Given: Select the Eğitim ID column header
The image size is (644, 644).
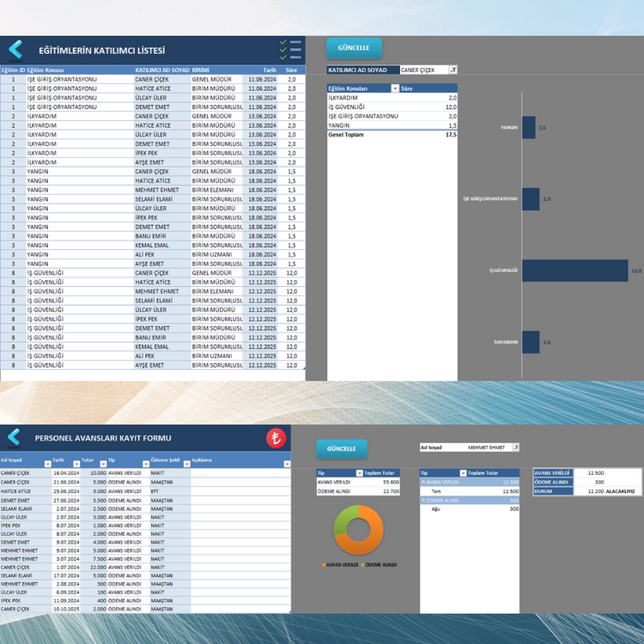Looking at the screenshot, I should tap(13, 70).
